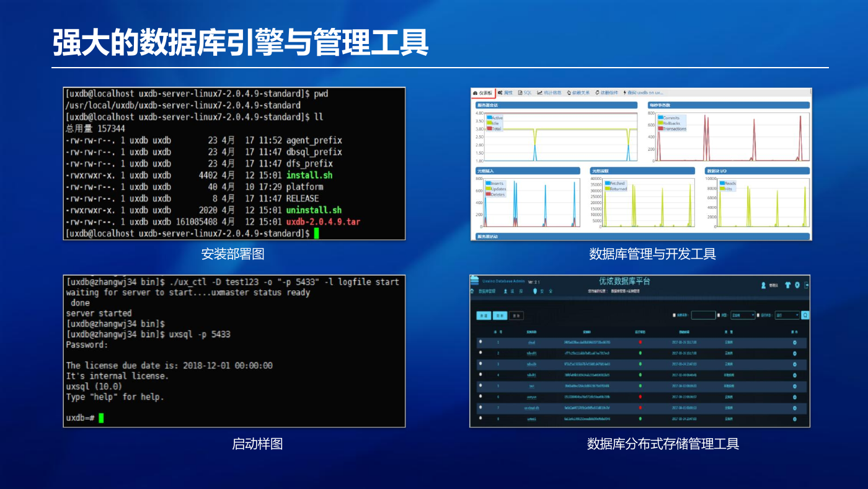Open the action gear icon for row 7
This screenshot has width=868, height=489.
(795, 408)
